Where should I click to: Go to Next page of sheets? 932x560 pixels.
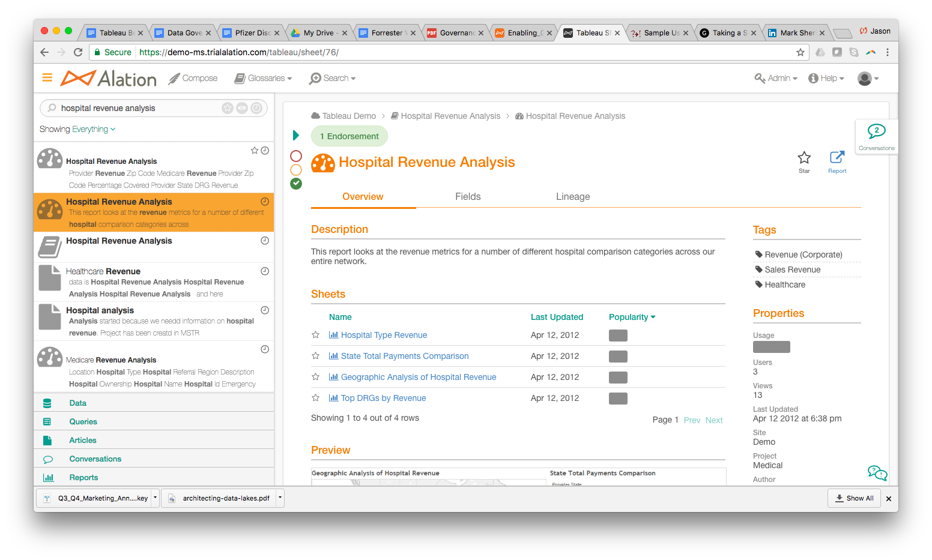coord(714,420)
